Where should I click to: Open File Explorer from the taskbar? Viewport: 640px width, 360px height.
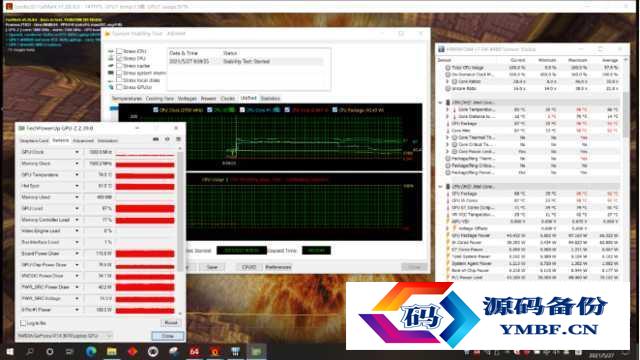[111, 351]
